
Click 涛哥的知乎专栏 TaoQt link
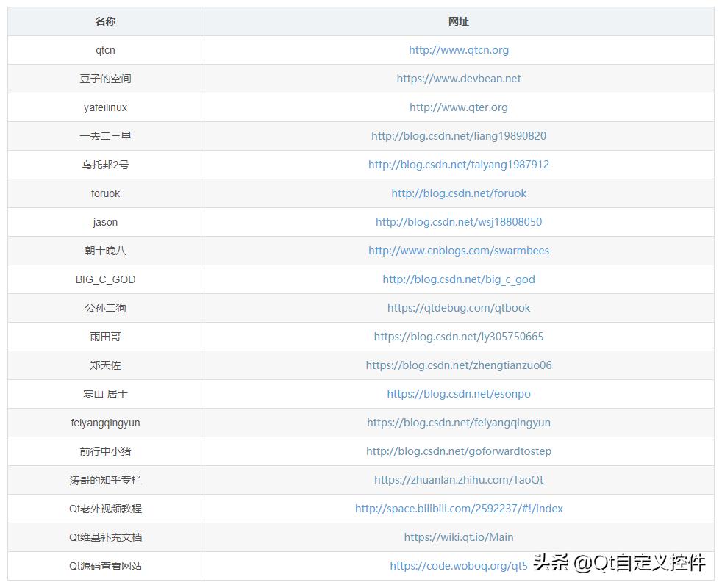[x=459, y=479]
